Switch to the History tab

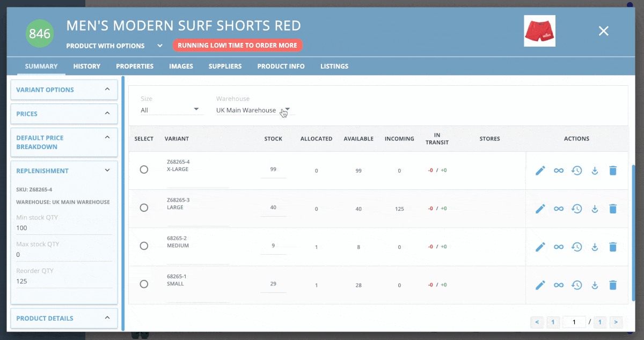point(87,66)
